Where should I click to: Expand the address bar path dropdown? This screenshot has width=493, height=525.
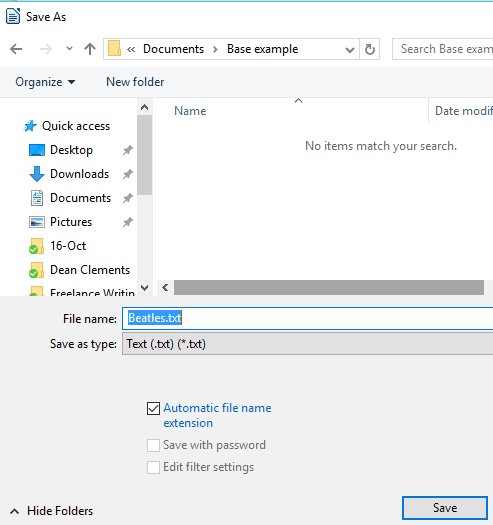coord(350,50)
